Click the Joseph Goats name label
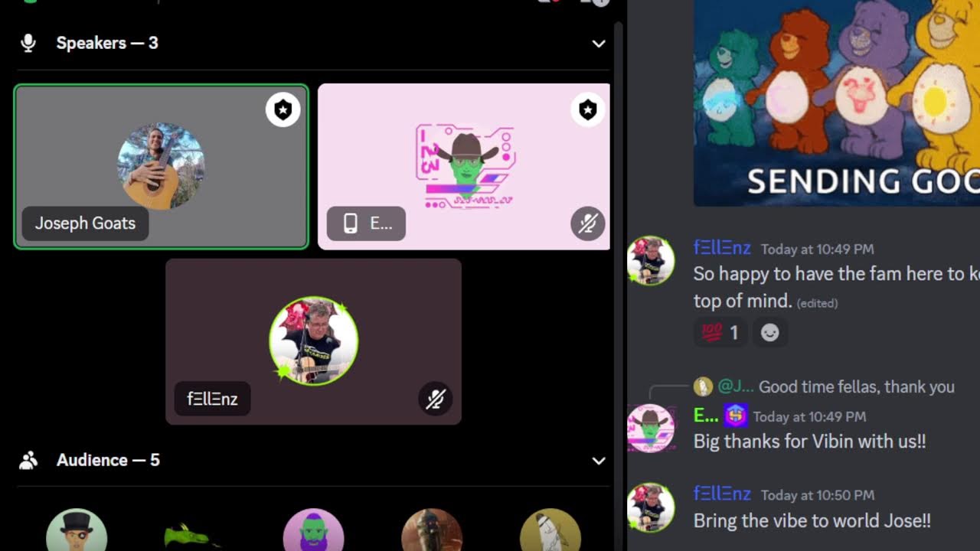The height and width of the screenshot is (551, 980). click(x=85, y=223)
